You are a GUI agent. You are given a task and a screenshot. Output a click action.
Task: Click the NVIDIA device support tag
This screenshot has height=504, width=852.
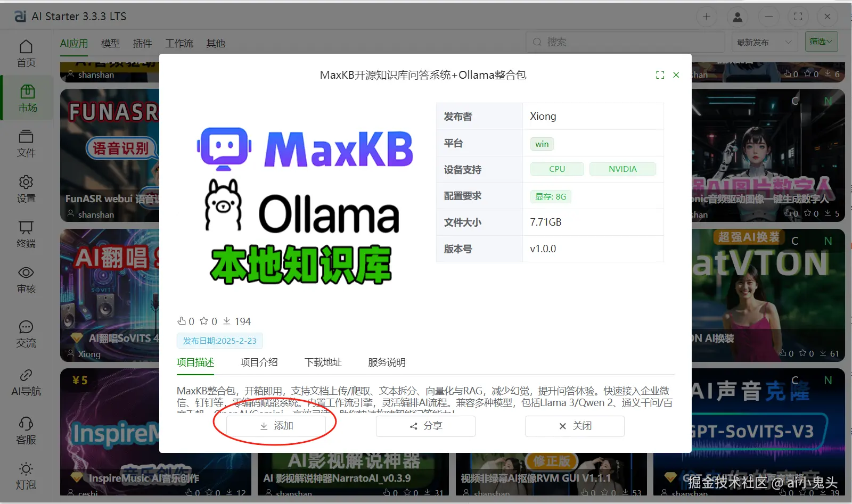[x=622, y=169]
